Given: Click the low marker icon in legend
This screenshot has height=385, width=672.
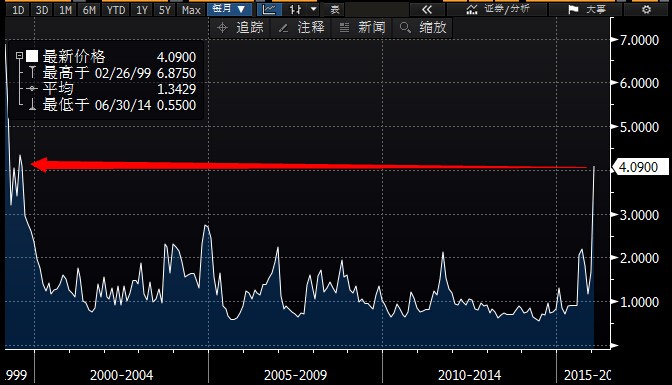Looking at the screenshot, I should tap(32, 105).
